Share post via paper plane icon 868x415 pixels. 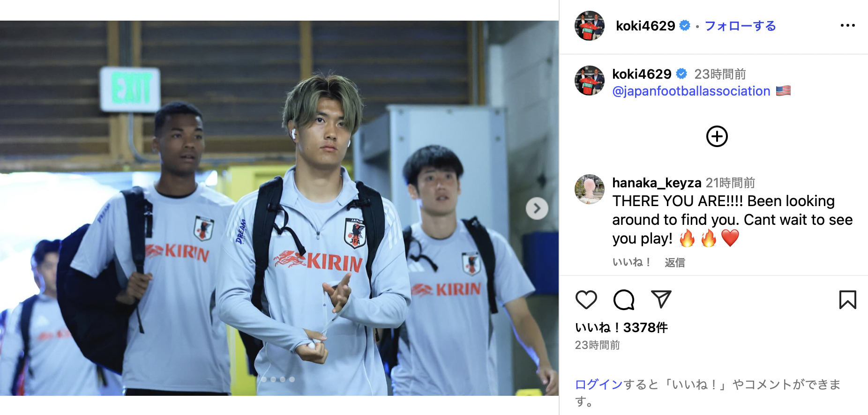(661, 299)
